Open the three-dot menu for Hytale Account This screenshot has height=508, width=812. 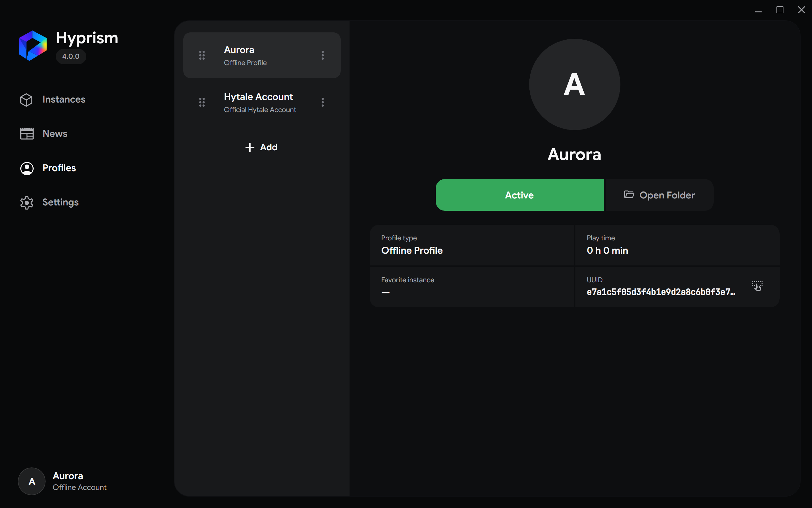tap(323, 103)
